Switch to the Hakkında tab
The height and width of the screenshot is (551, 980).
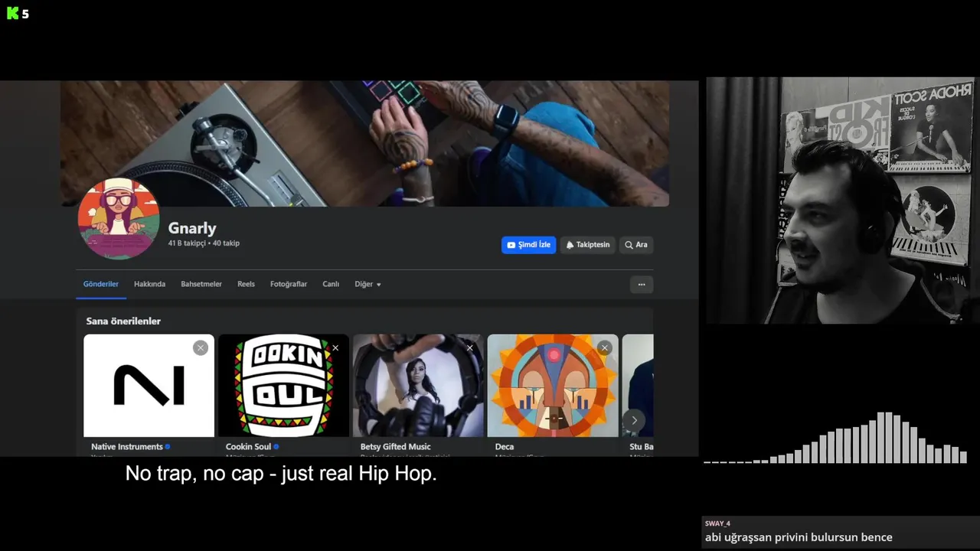tap(149, 284)
